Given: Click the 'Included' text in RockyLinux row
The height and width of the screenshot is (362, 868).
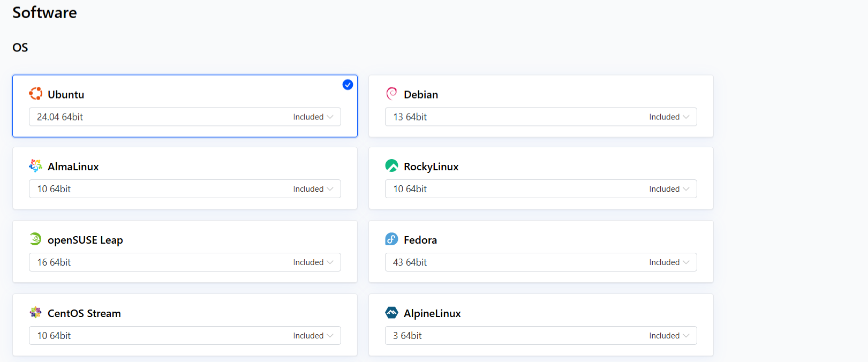Looking at the screenshot, I should pos(665,188).
